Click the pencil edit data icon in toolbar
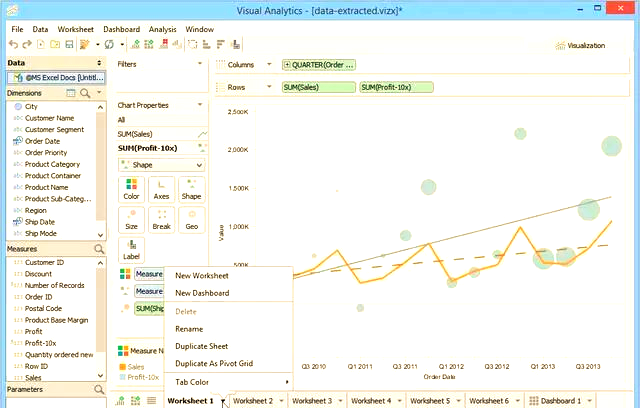This screenshot has height=408, width=640. [84, 44]
